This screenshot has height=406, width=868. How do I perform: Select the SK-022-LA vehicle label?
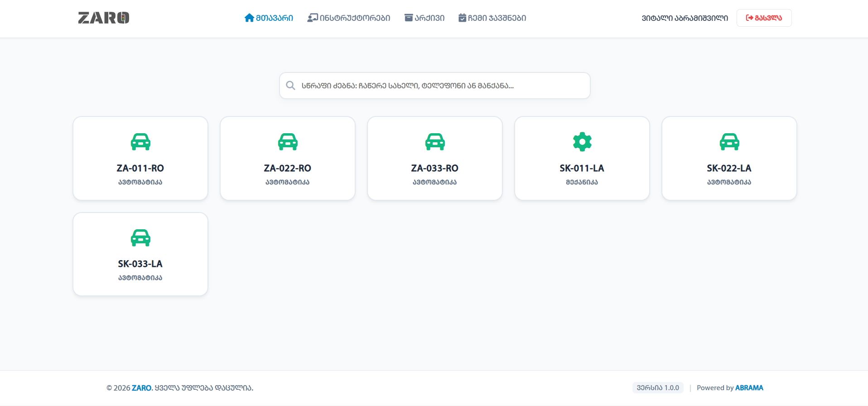(729, 168)
